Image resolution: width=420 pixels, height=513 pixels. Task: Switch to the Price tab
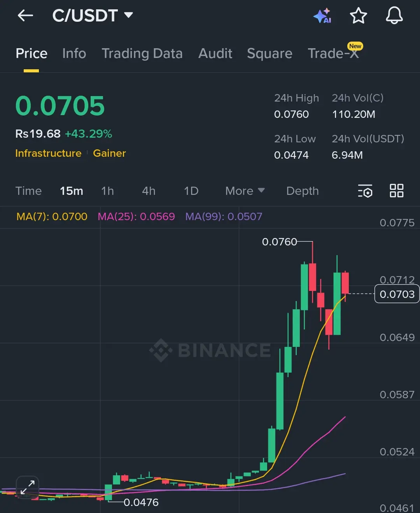(31, 53)
